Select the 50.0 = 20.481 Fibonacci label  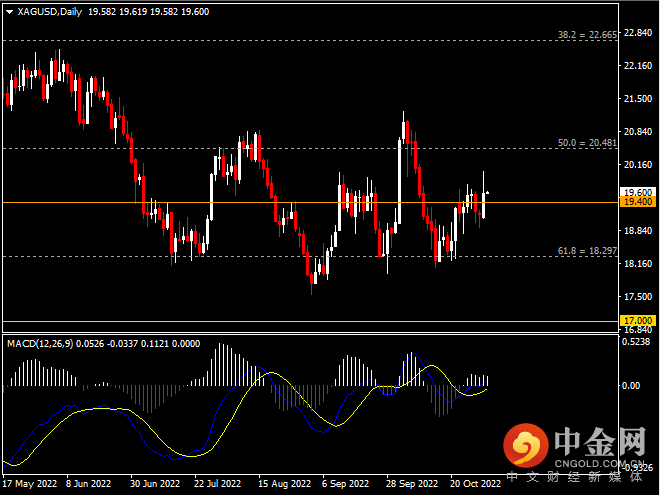pyautogui.click(x=587, y=143)
